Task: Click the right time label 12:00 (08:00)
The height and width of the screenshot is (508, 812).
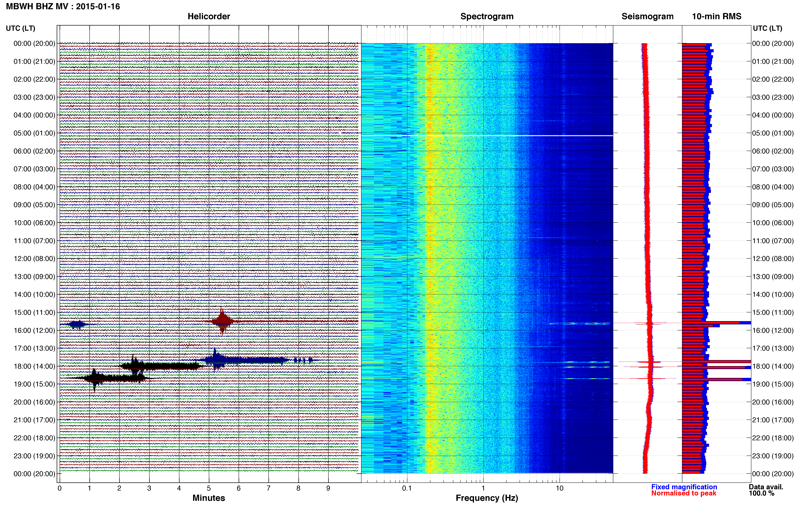Action: click(x=773, y=259)
